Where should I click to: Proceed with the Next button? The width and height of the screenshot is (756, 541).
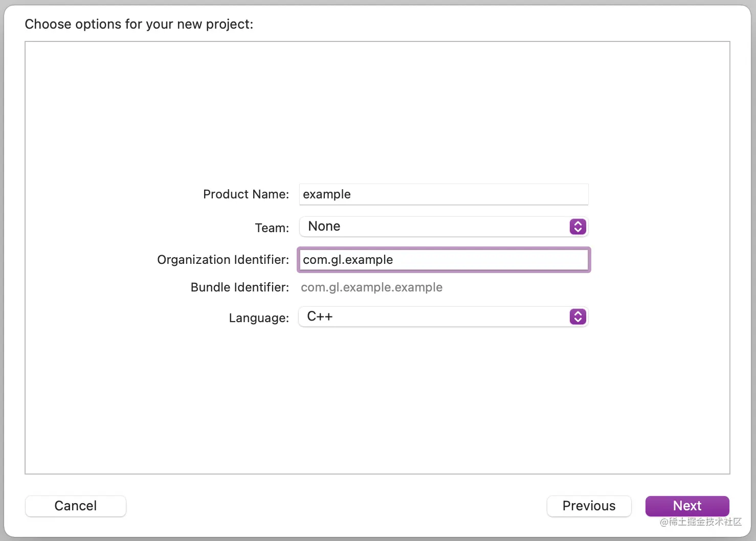tap(687, 506)
